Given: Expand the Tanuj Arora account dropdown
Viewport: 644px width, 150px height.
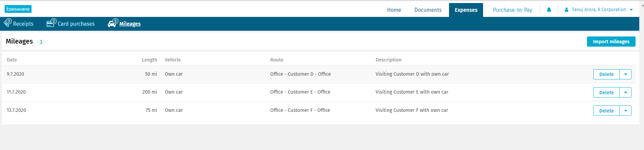Looking at the screenshot, I should click(x=631, y=10).
